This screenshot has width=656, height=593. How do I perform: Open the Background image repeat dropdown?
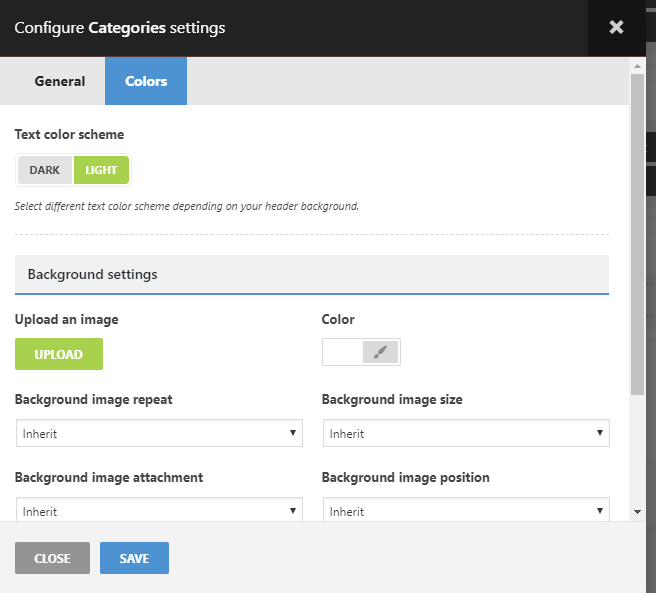[159, 433]
